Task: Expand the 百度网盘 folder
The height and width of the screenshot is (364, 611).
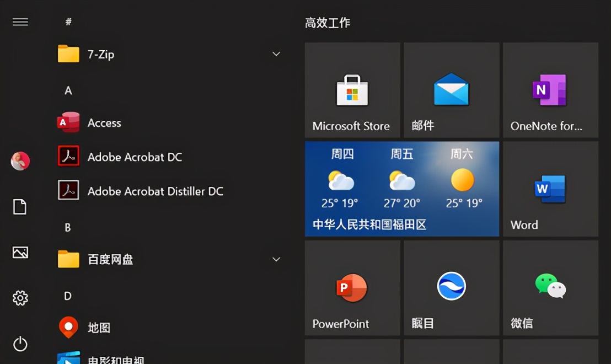Action: click(x=276, y=259)
